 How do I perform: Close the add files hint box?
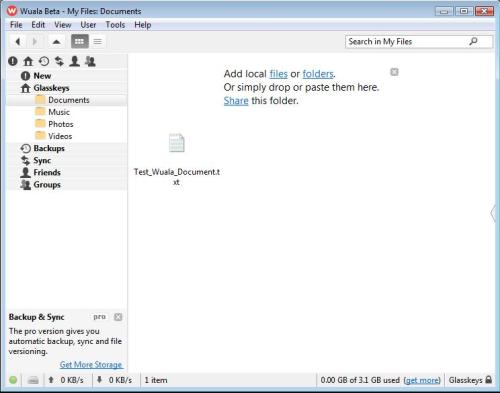394,72
